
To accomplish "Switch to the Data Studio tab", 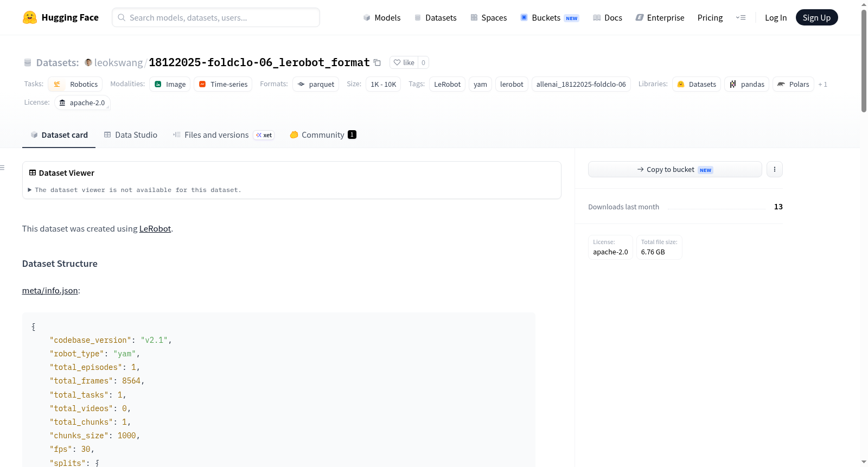I will 130,135.
